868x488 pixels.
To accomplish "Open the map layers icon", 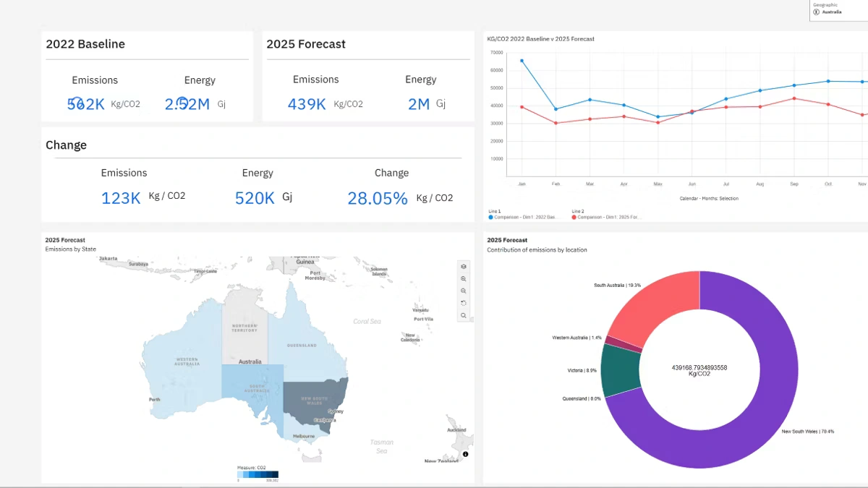I will (x=464, y=266).
